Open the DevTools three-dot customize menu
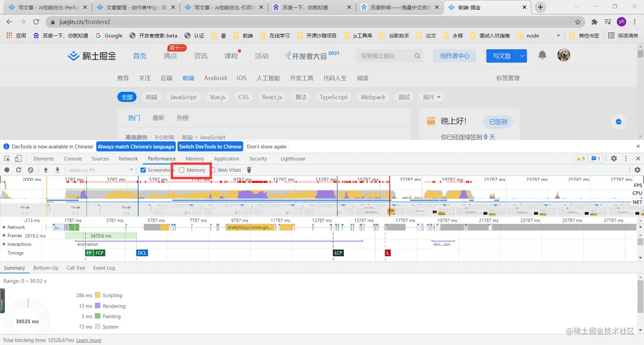644x345 pixels. pos(626,159)
